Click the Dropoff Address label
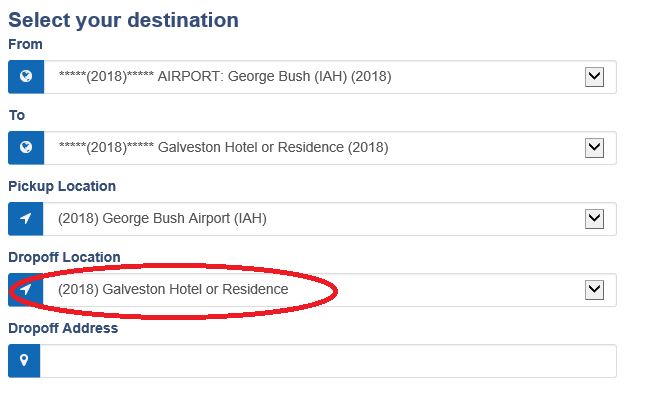The width and height of the screenshot is (658, 398). point(63,328)
